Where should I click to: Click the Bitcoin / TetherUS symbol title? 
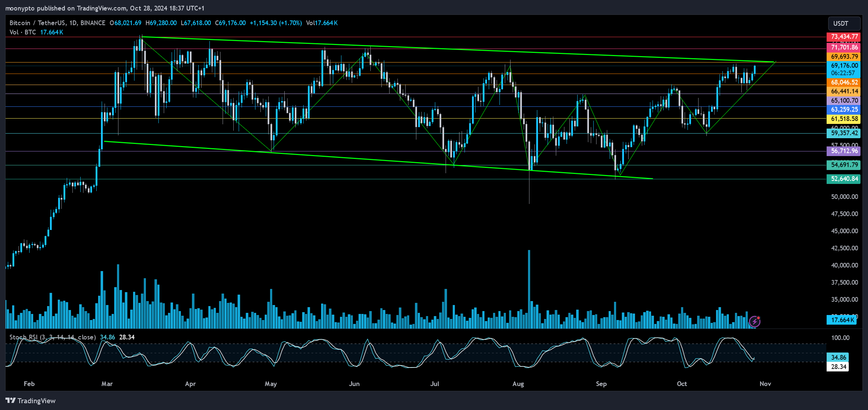pyautogui.click(x=57, y=23)
